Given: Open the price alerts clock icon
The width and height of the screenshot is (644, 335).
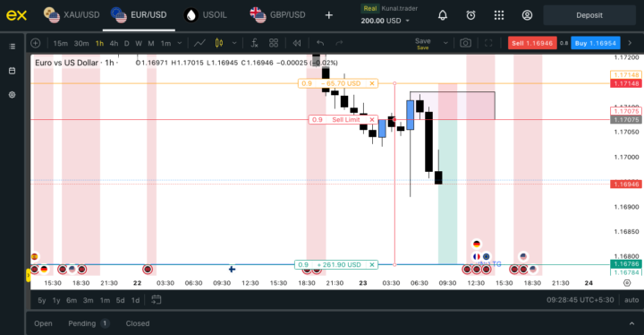Looking at the screenshot, I should (470, 15).
